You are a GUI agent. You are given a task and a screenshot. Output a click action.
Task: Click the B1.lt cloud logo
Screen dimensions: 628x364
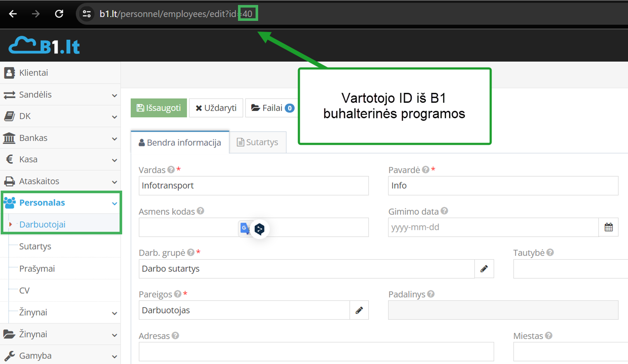point(44,45)
